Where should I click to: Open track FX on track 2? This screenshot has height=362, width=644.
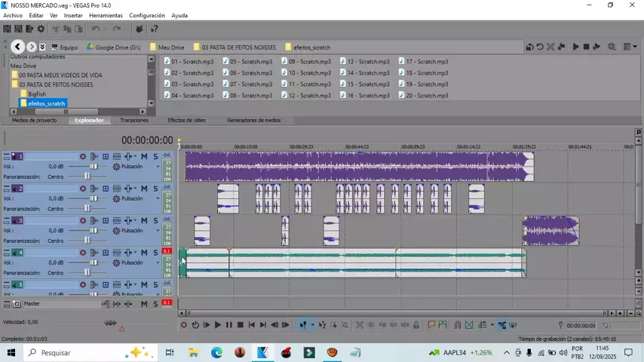[x=95, y=189]
